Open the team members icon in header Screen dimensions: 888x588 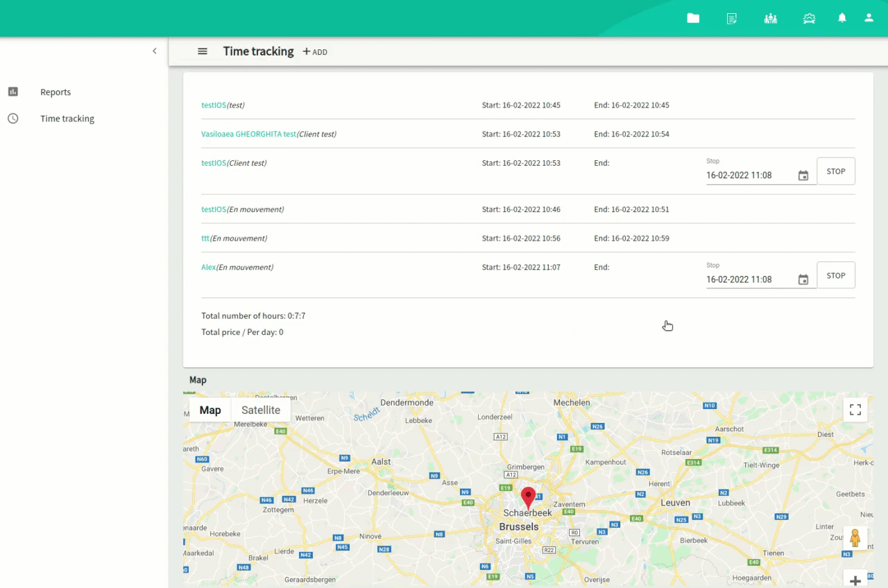tap(770, 19)
